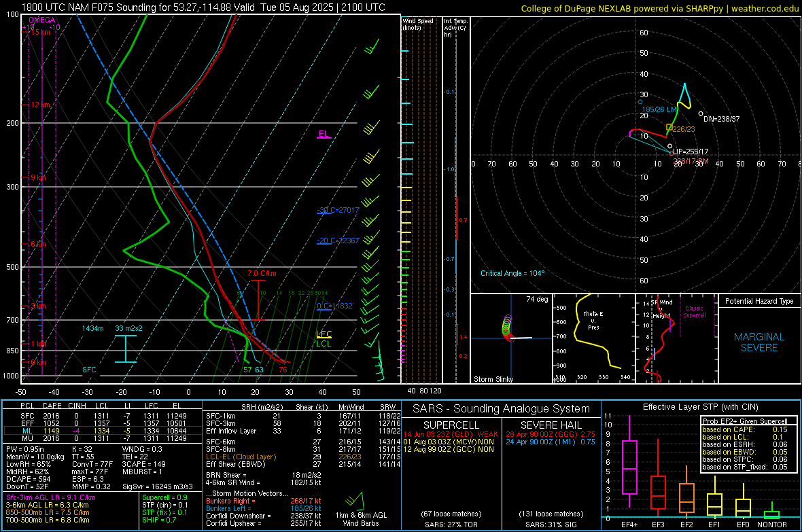Select the green LCL marker on the skew-T
Viewport: 802px width, 532px height.
(324, 344)
